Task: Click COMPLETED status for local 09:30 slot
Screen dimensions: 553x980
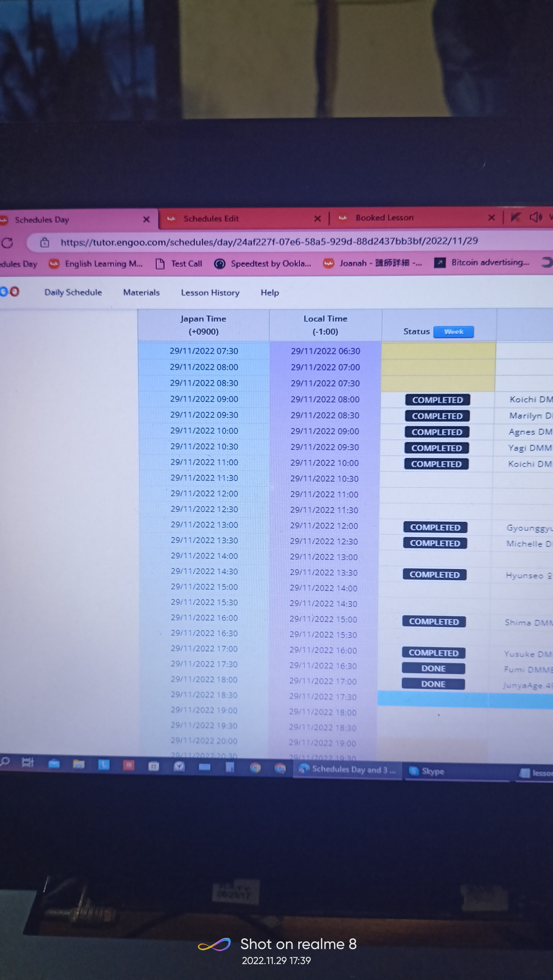Action: (436, 448)
